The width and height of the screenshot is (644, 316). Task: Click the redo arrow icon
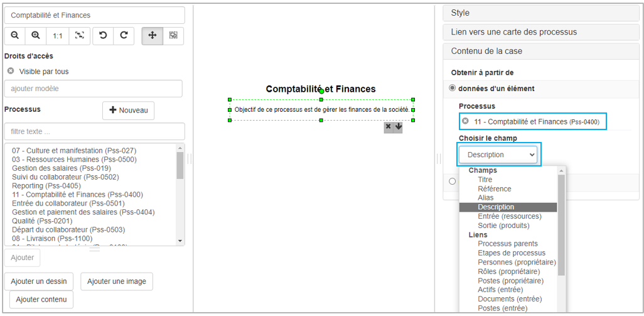click(124, 36)
